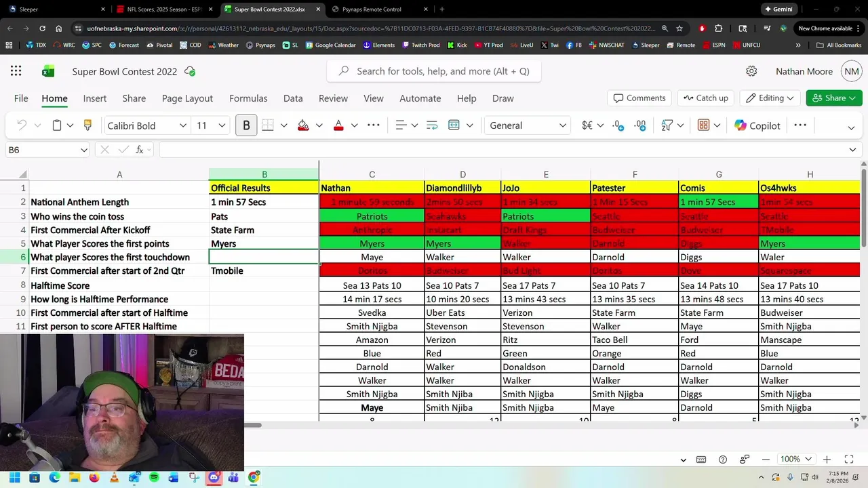This screenshot has height=488, width=868.
Task: Click the Conditional Formatting icon
Action: click(704, 125)
